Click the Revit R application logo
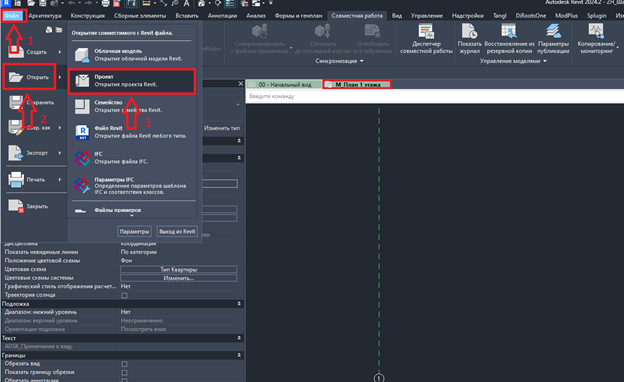This screenshot has width=624, height=382. tap(6, 3)
